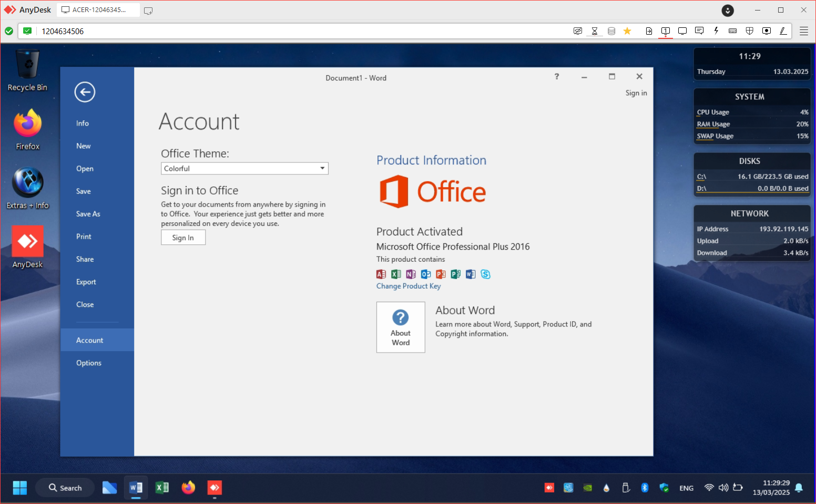Click the Word icon in product contents

471,274
